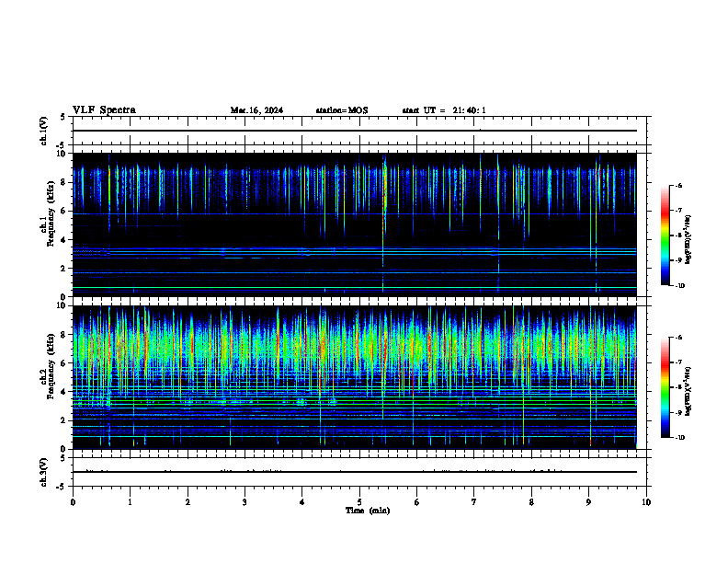Select the log(PSD) label beside ch.2 colorbar

pyautogui.click(x=688, y=391)
